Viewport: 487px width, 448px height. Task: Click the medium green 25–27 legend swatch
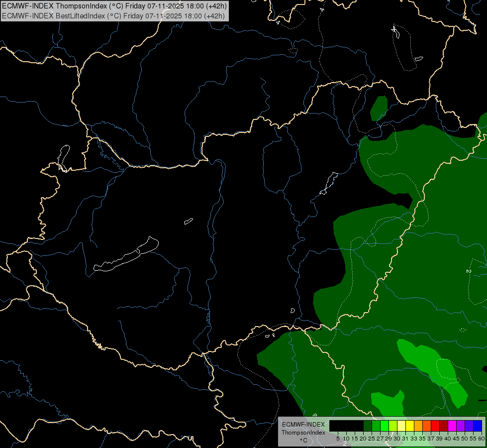pos(376,426)
